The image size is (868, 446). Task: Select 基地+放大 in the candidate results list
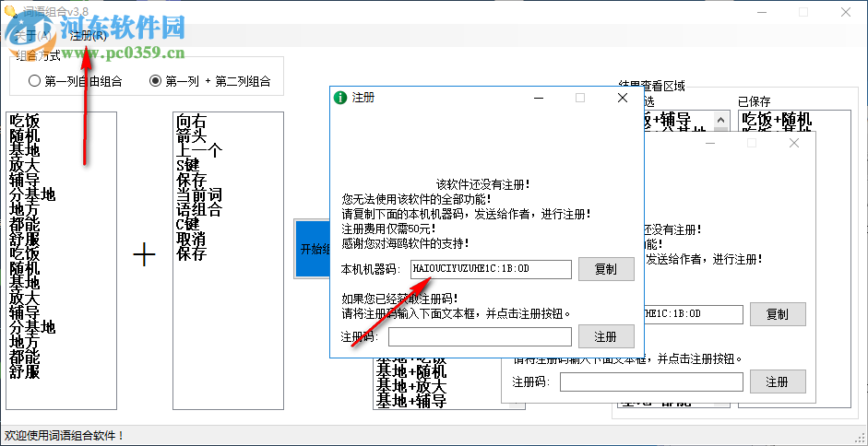[411, 386]
